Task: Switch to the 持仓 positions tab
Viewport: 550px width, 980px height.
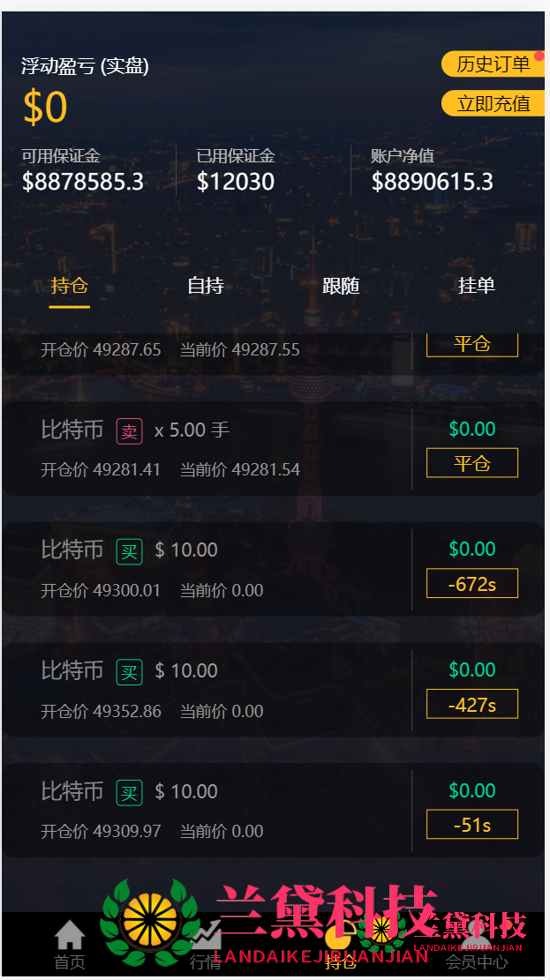Action: [69, 286]
